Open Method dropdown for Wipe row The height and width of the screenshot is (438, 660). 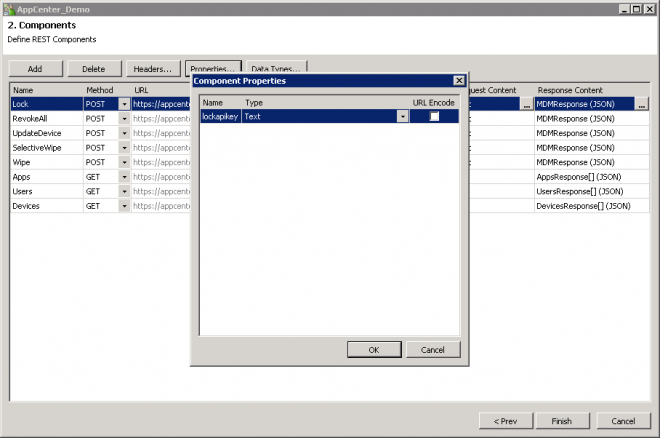coord(124,162)
